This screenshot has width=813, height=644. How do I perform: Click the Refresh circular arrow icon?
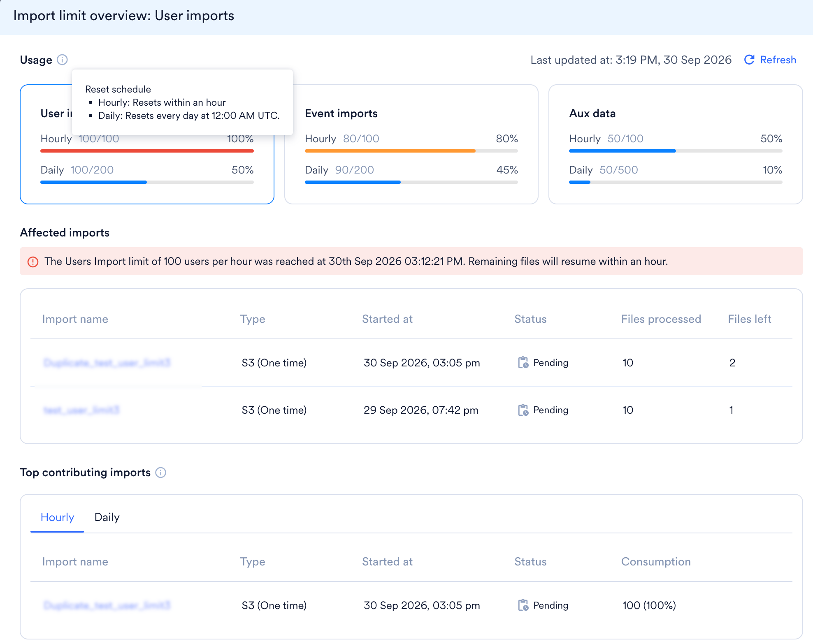click(x=749, y=60)
